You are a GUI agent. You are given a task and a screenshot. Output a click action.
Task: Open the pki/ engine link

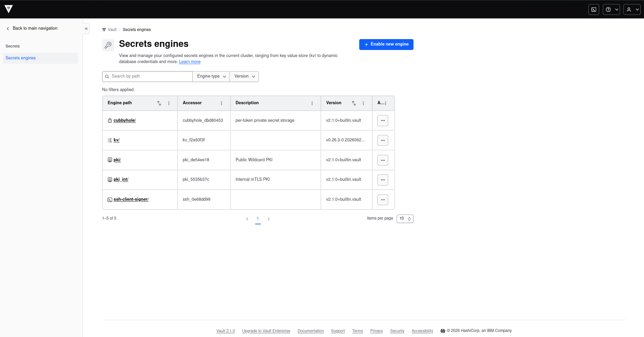(117, 160)
